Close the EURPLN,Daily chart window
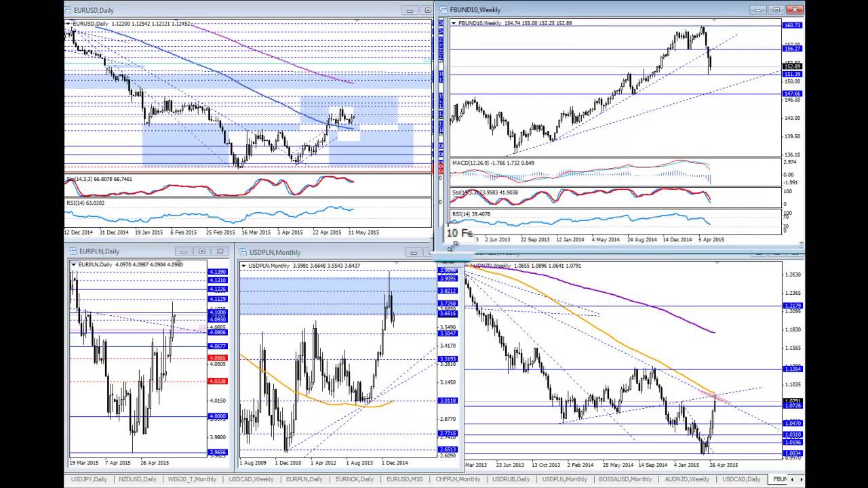This screenshot has width=868, height=488. coord(220,251)
